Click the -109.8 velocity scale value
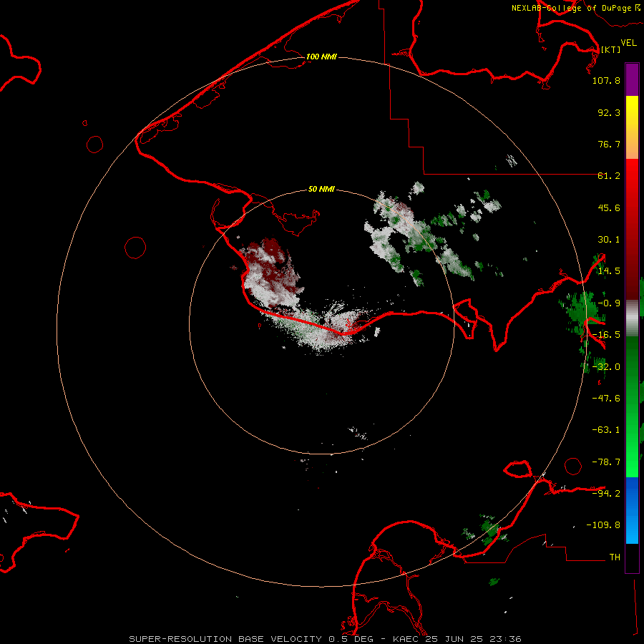Viewport: 644px width, 644px height. coord(603,525)
